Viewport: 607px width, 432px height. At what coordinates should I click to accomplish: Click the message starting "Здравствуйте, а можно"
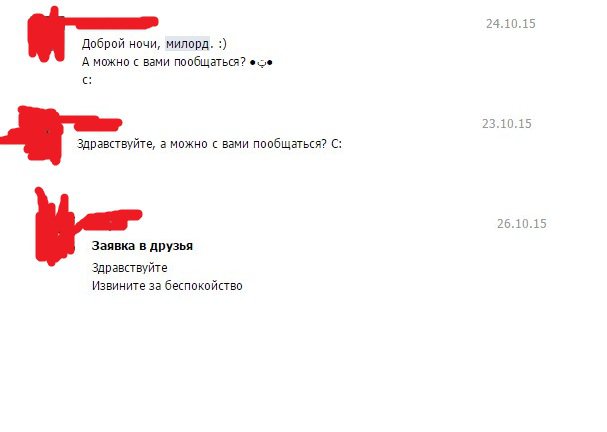(x=209, y=144)
